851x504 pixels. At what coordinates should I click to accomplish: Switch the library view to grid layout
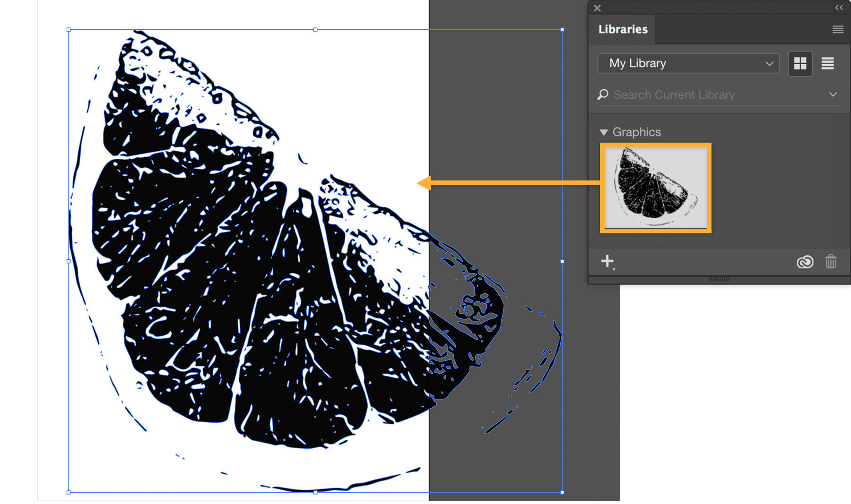[x=799, y=63]
